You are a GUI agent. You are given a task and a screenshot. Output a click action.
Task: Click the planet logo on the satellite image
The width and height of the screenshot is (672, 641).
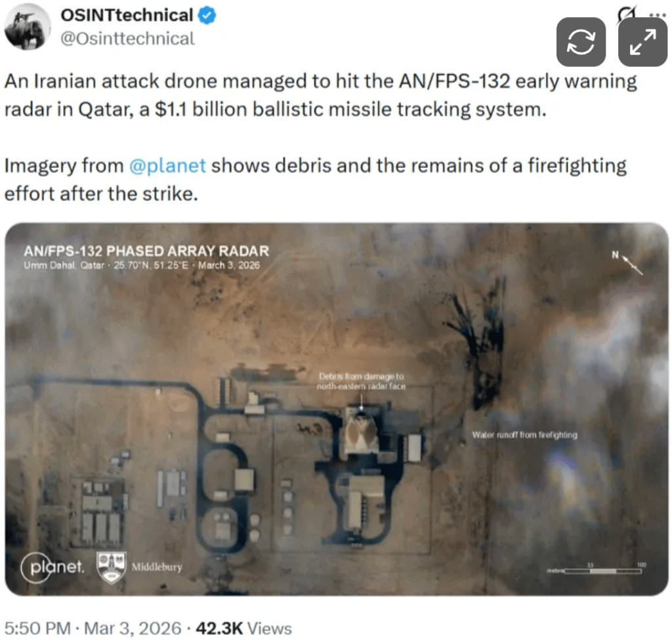point(52,568)
